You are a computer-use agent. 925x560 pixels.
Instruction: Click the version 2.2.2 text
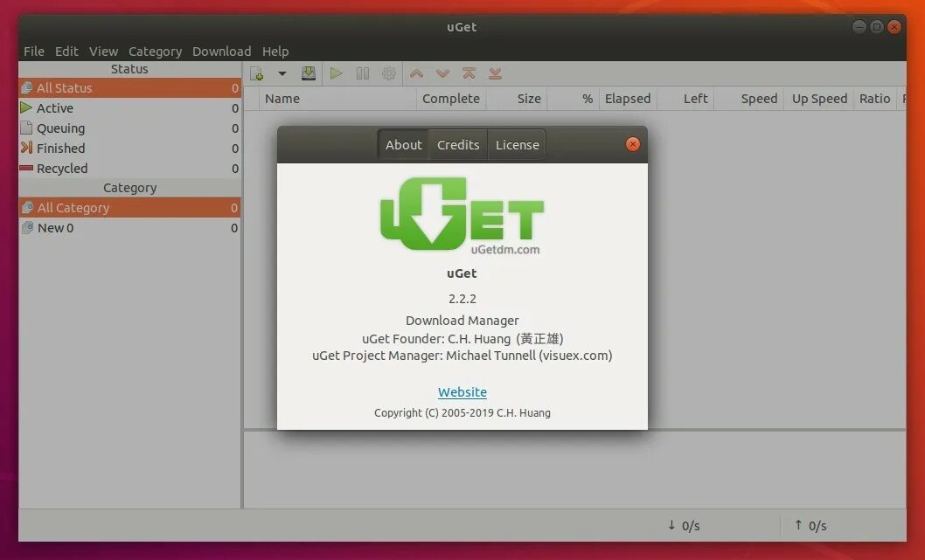[462, 299]
